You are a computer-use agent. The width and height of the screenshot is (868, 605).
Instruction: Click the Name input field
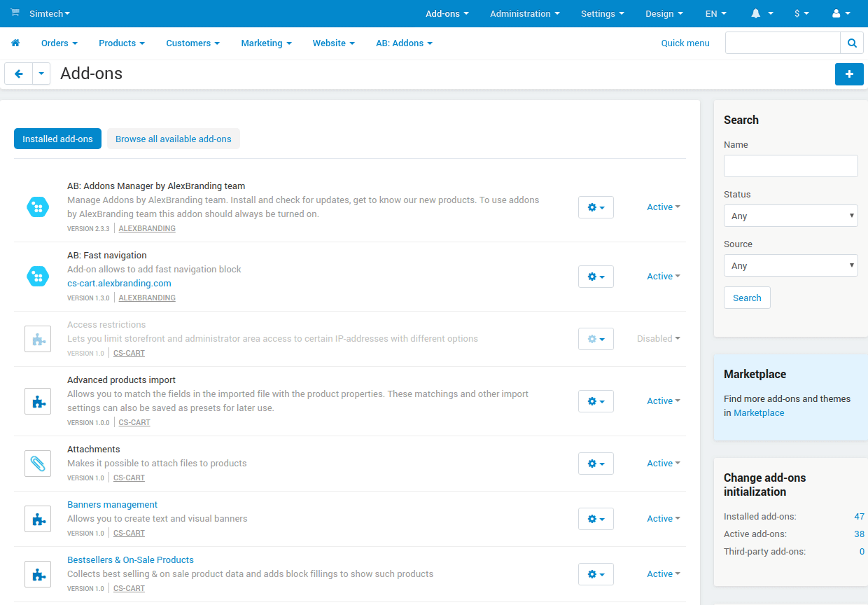tap(790, 167)
